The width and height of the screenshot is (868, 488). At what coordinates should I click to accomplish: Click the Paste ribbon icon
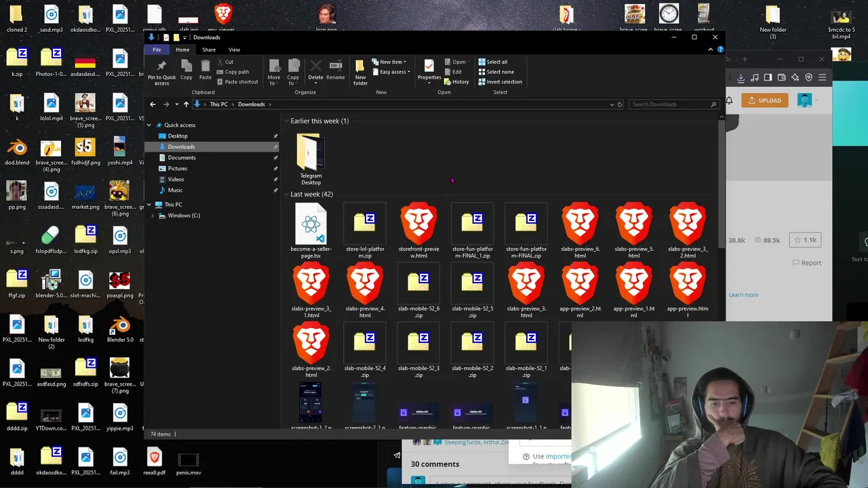pos(205,69)
